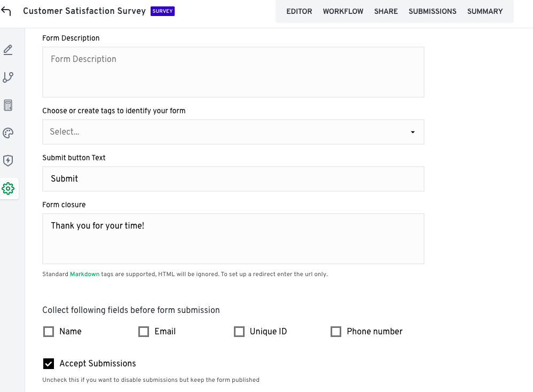Viewport: 533px width, 392px height.
Task: Switch to the Workflow tab
Action: click(343, 11)
